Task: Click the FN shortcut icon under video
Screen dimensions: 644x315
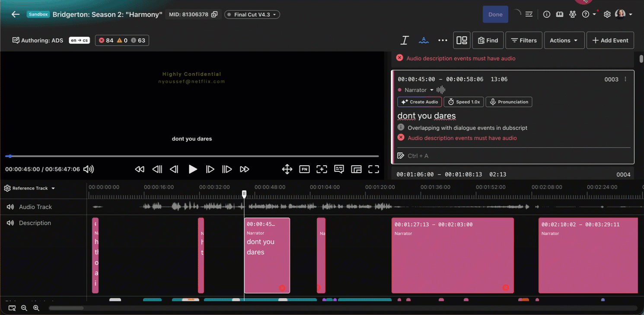Action: 304,169
